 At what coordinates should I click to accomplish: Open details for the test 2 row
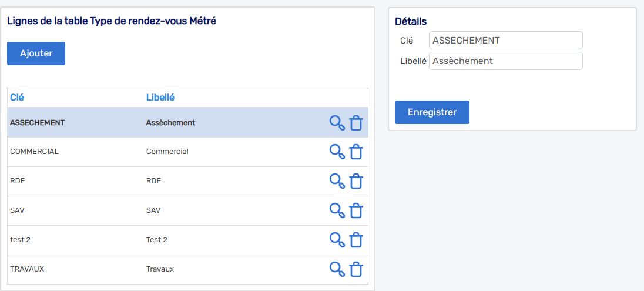pos(337,240)
